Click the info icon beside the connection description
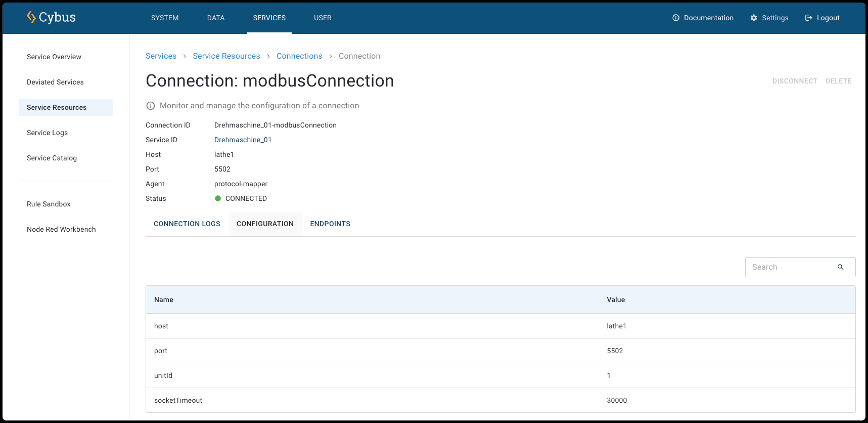The image size is (868, 423). (x=150, y=106)
